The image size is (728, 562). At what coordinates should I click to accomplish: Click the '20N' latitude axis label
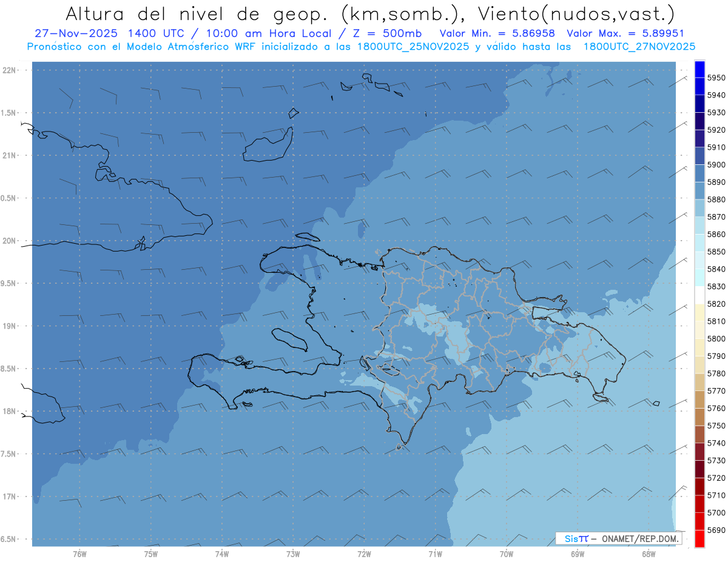[9, 241]
